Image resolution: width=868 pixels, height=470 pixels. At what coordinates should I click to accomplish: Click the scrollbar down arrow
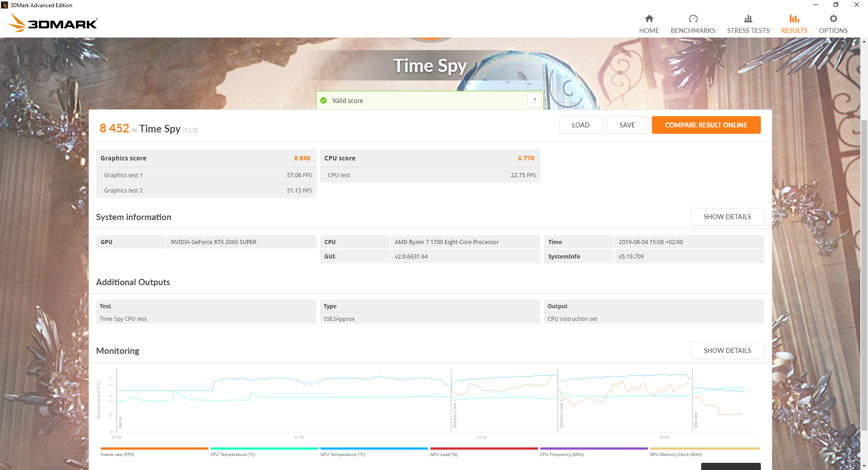coord(864,466)
